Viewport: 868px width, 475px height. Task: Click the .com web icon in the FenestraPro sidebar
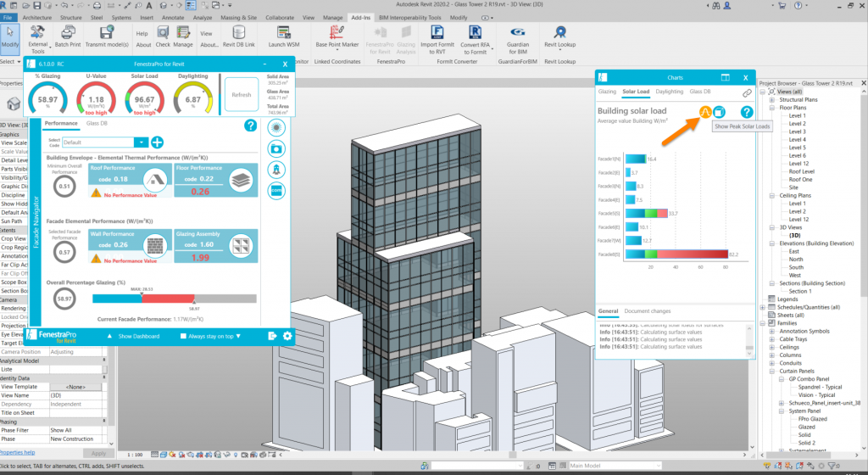point(276,191)
